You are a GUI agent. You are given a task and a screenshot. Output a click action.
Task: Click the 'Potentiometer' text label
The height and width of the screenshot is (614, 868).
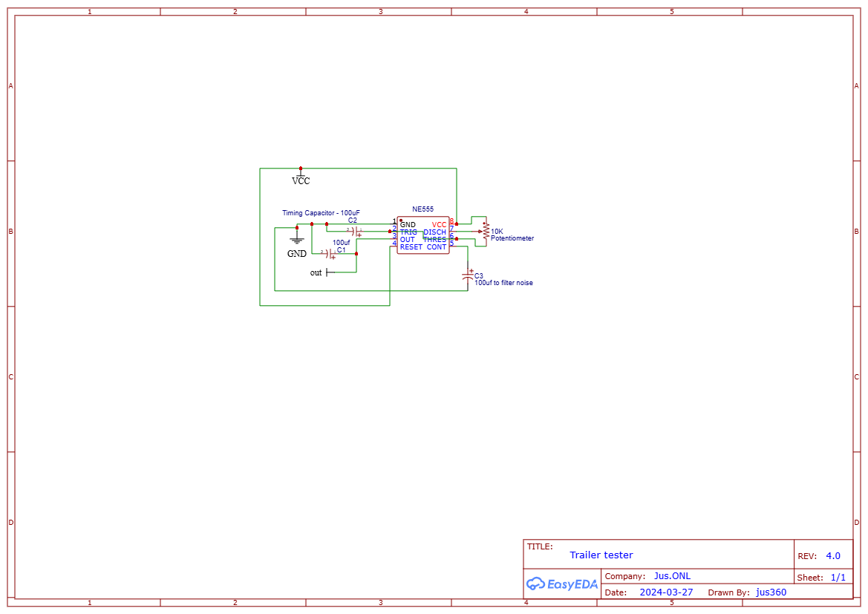(x=512, y=238)
